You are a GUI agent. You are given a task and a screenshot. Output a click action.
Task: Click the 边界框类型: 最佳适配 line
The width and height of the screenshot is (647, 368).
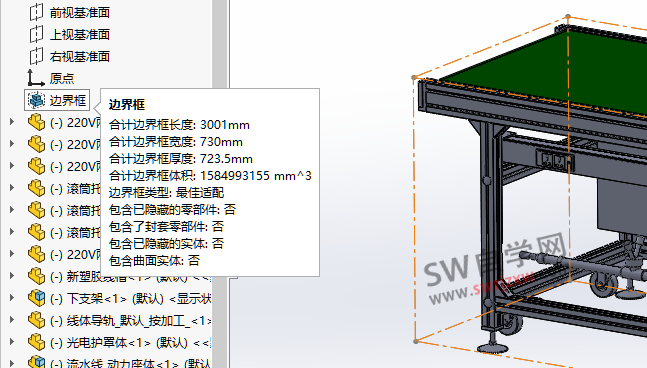pyautogui.click(x=166, y=193)
